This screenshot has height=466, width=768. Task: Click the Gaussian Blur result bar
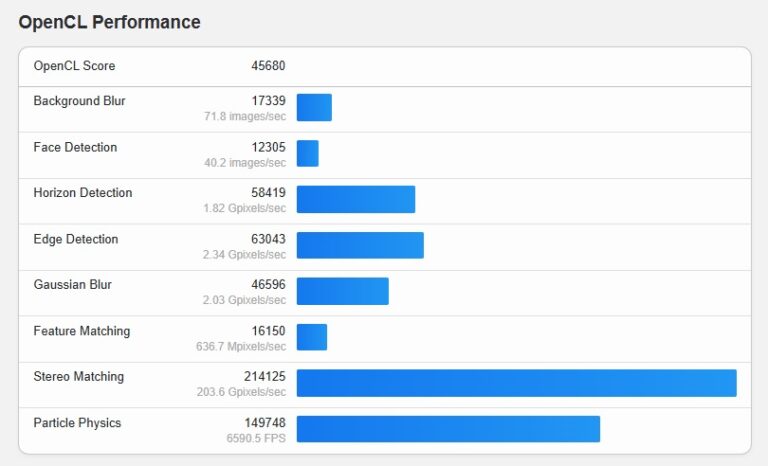click(x=342, y=291)
